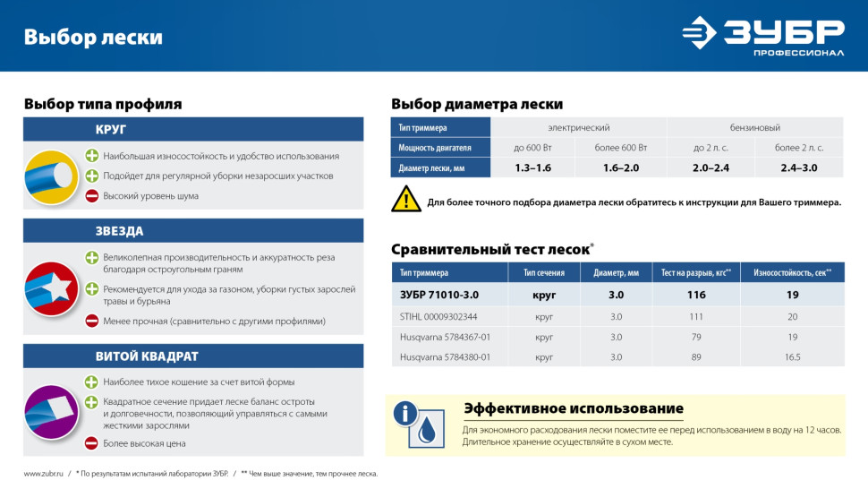Viewport: 868px width, 489px height.
Task: Click the 'Тест на разрыв, кгс' column header
Action: 696,272
